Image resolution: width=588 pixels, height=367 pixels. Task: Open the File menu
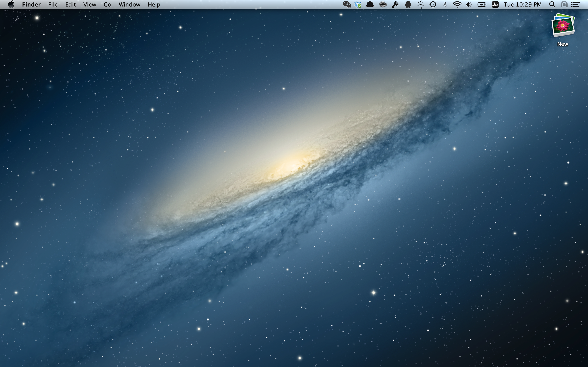[x=53, y=4]
